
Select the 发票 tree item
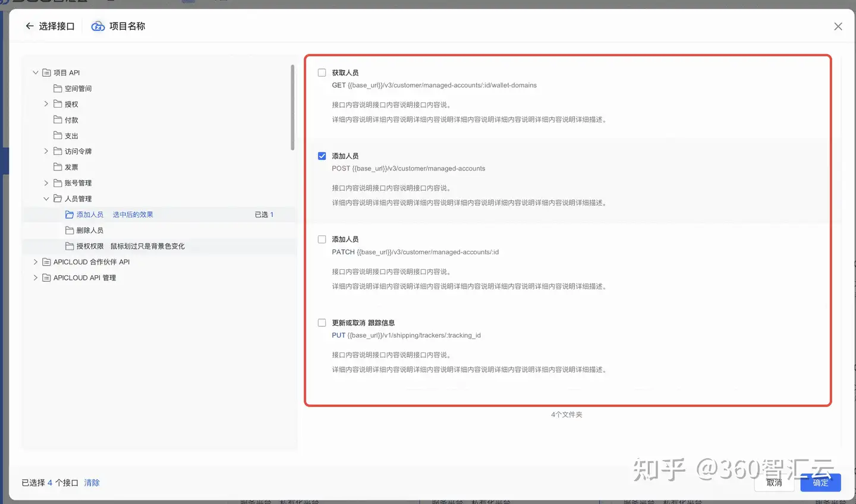click(71, 168)
